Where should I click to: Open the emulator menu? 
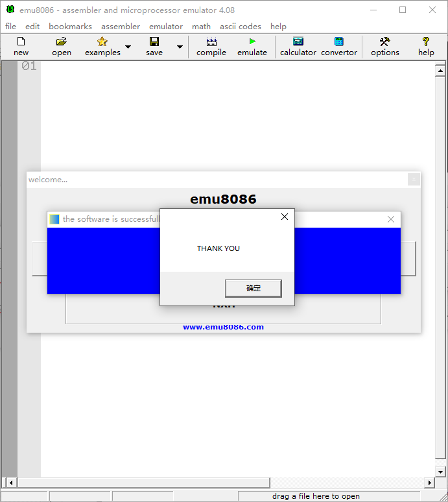[166, 26]
